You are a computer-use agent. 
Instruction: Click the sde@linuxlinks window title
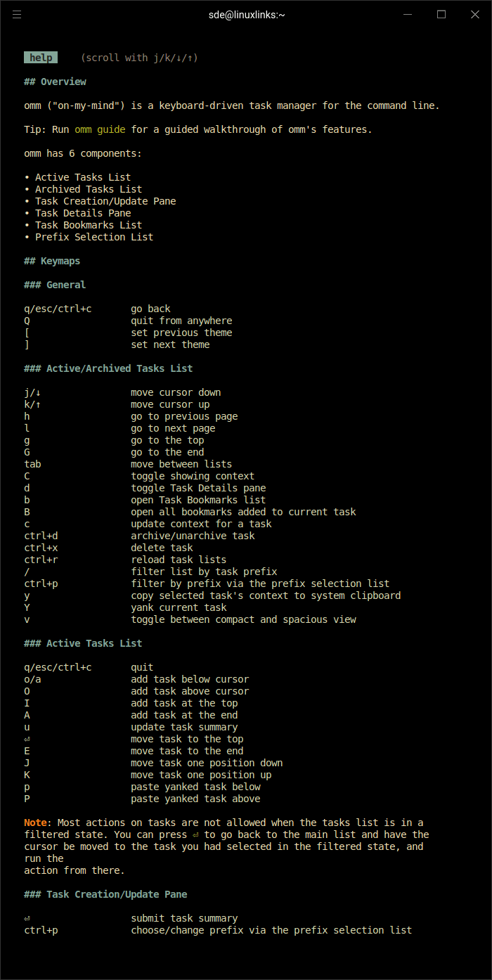247,14
